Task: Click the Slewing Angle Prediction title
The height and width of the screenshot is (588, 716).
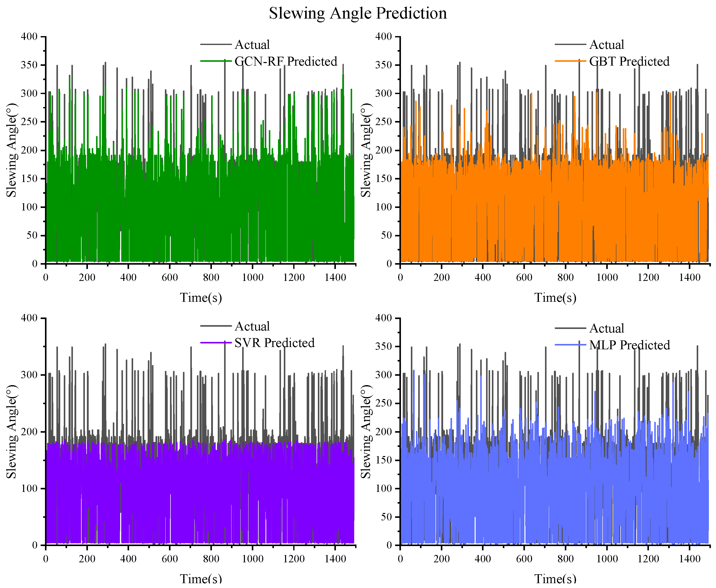Action: click(x=358, y=13)
